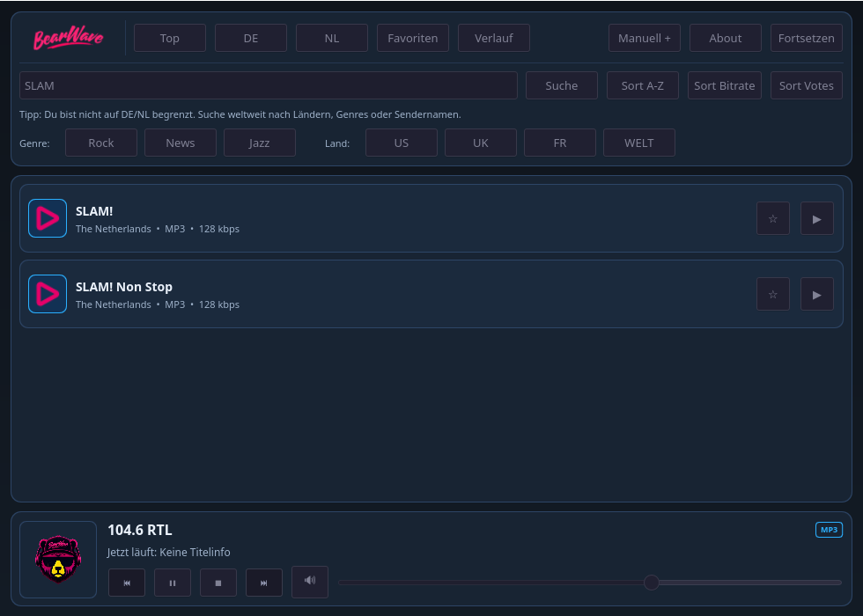
Task: Click the MP3 format badge
Action: pos(829,530)
